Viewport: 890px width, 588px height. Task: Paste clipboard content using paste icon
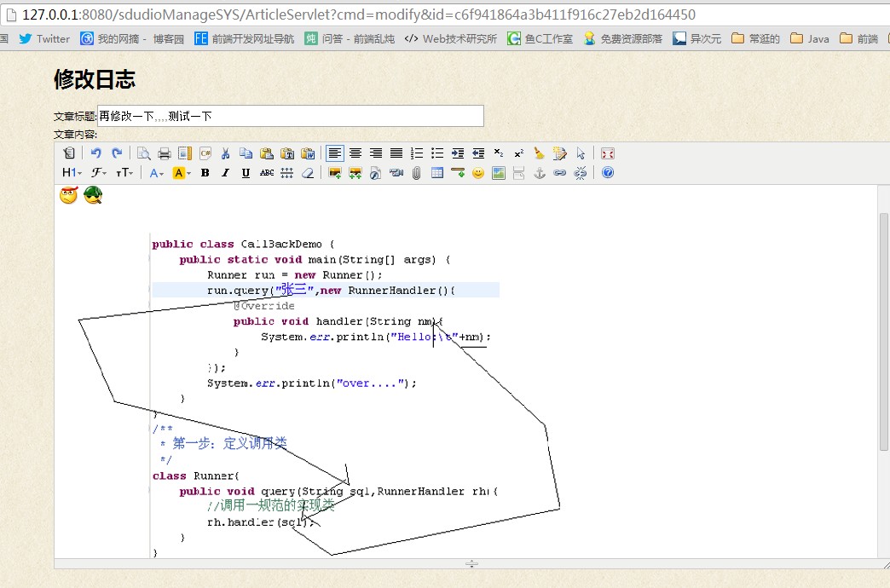click(266, 153)
